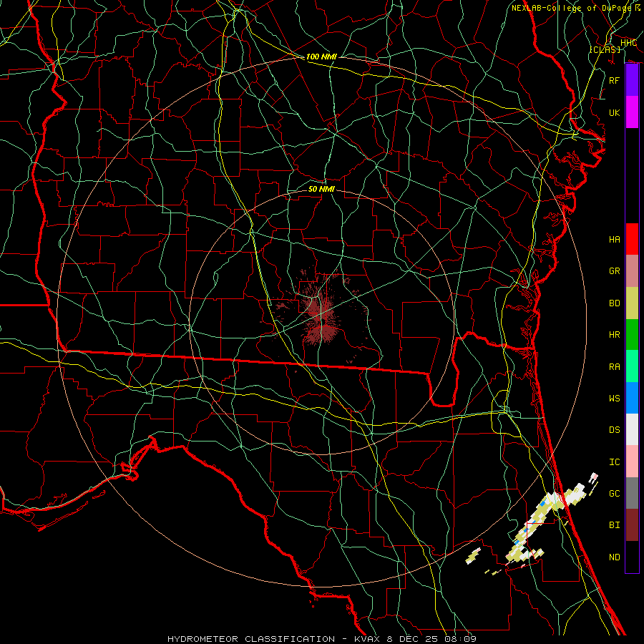Click the HR legend label
Viewport: 644px width, 644px height.
tap(614, 335)
